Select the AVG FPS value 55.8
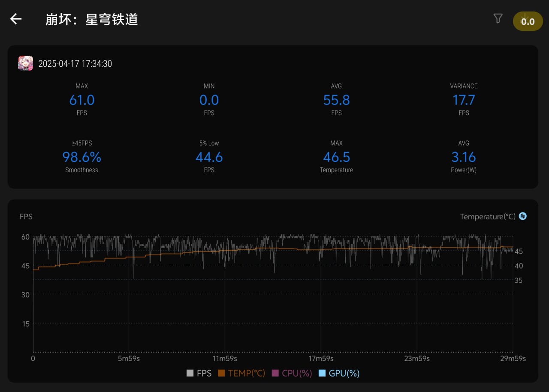 (x=336, y=100)
